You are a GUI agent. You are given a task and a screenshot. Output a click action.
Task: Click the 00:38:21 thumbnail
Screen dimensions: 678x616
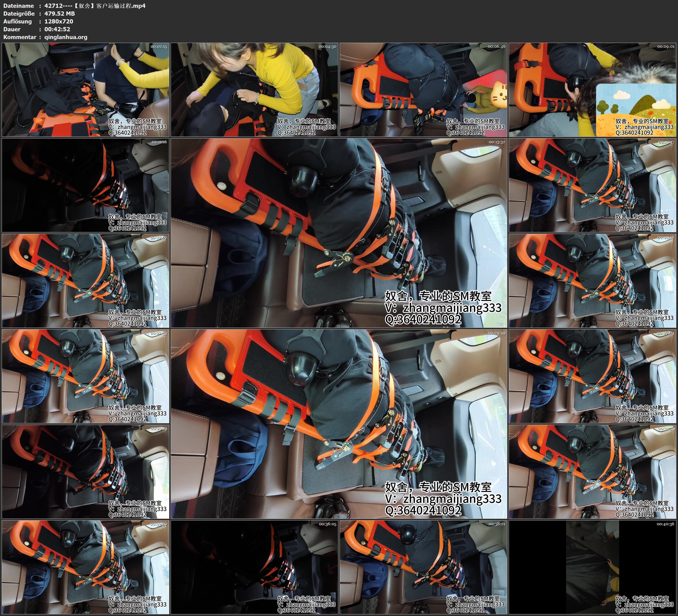[x=424, y=567]
